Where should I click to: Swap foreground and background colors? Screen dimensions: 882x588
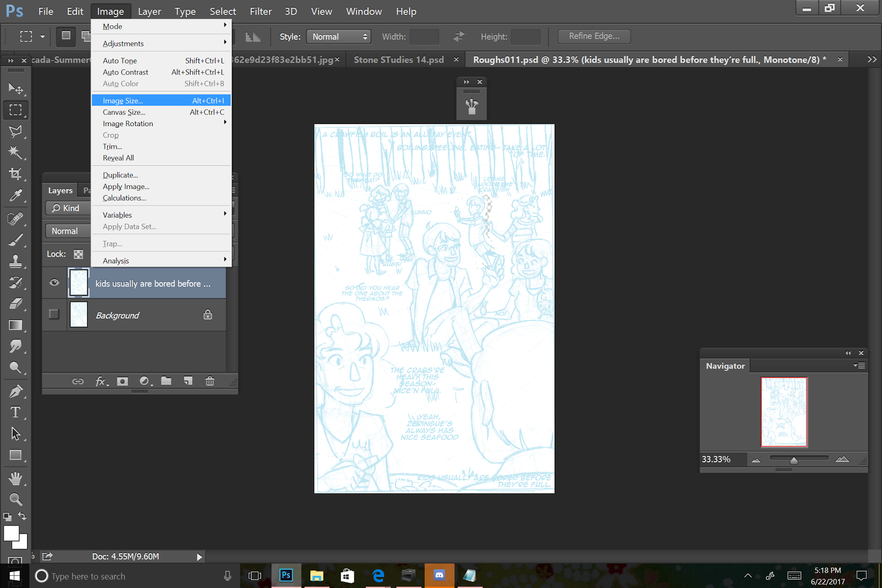pos(22,516)
